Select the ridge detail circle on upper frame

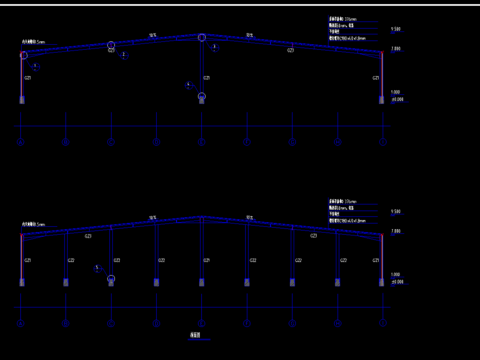point(202,37)
